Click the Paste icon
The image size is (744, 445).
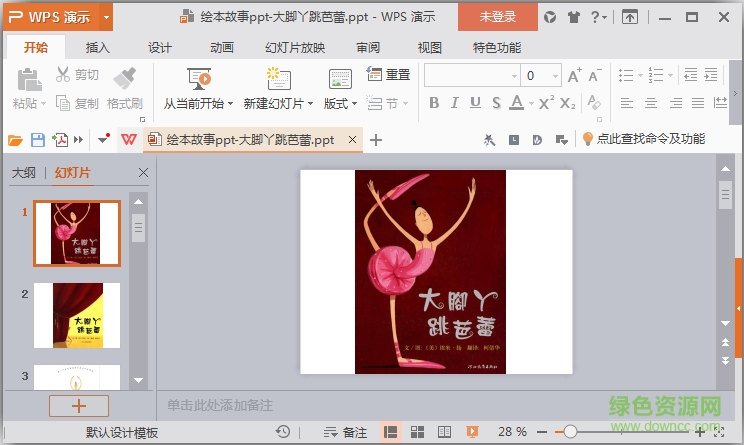[29, 79]
